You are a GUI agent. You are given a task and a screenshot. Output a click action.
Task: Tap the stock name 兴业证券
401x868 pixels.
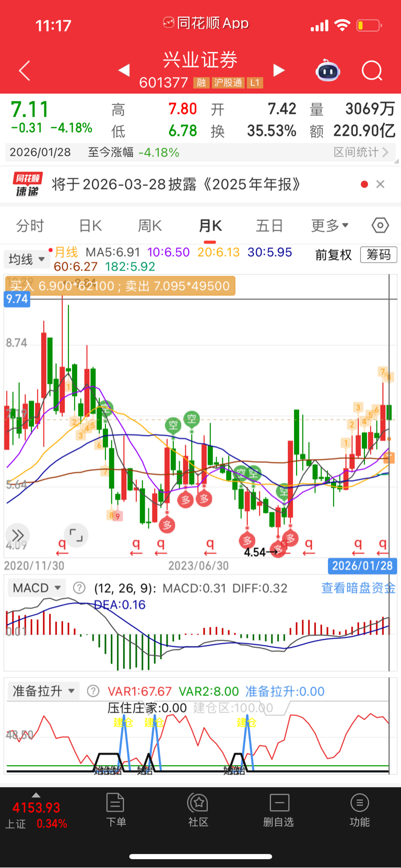pos(200,60)
